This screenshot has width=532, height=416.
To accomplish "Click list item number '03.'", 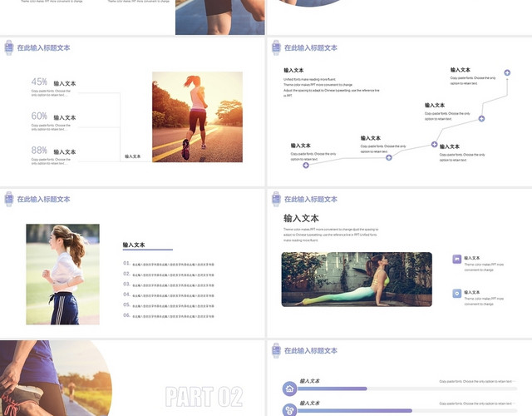I will (126, 284).
